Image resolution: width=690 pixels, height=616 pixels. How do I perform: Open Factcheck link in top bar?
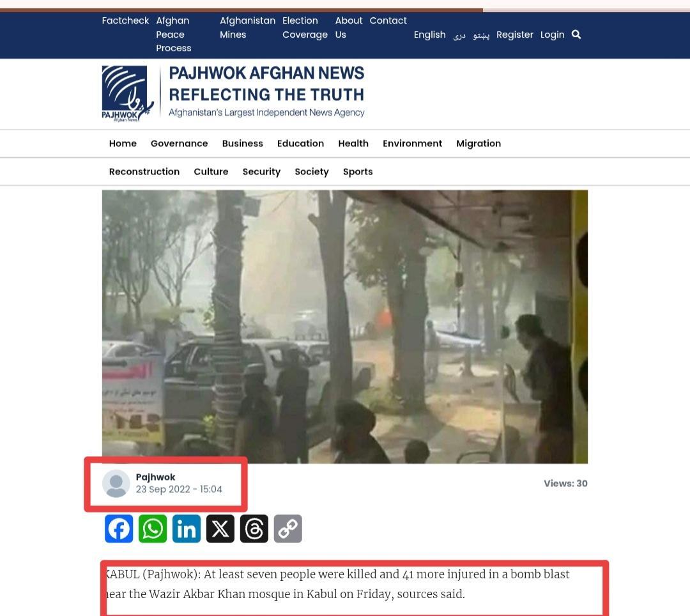(x=125, y=20)
